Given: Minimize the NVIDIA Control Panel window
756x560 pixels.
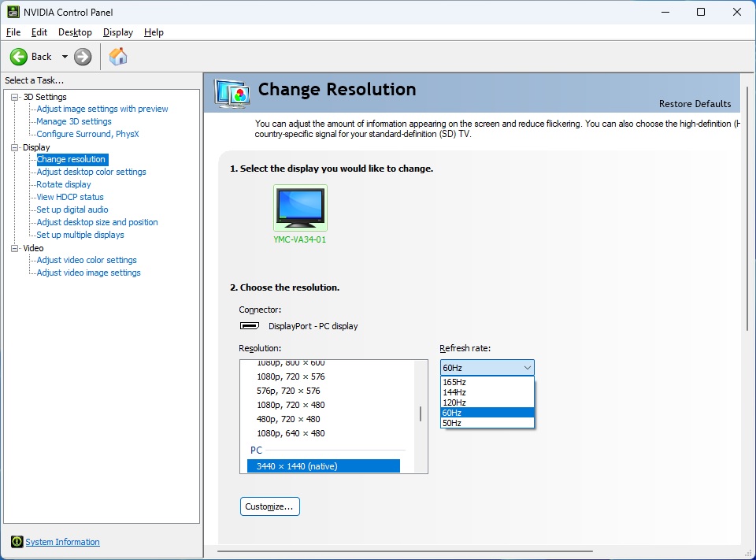Looking at the screenshot, I should (665, 12).
